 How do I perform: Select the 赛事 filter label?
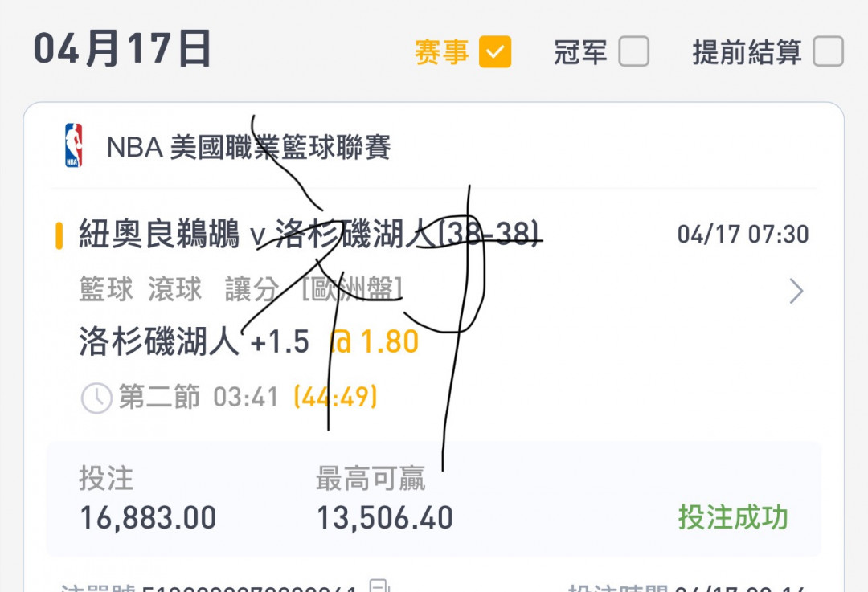coord(442,52)
